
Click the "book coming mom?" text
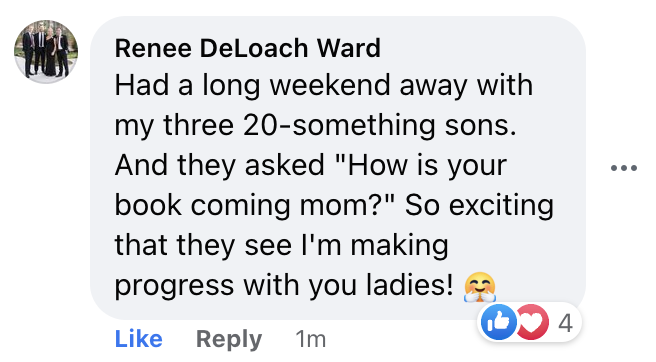coord(255,206)
